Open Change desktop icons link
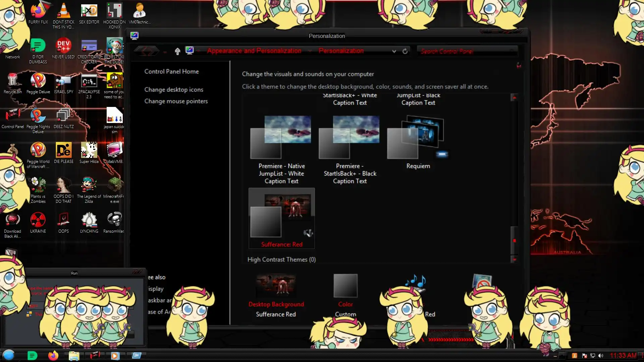Screen dimensions: 644x362 (x=174, y=89)
